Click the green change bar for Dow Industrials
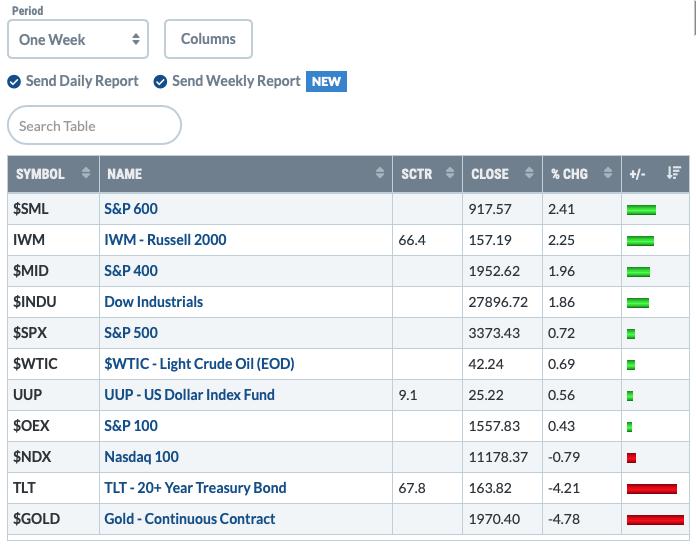 pyautogui.click(x=638, y=303)
